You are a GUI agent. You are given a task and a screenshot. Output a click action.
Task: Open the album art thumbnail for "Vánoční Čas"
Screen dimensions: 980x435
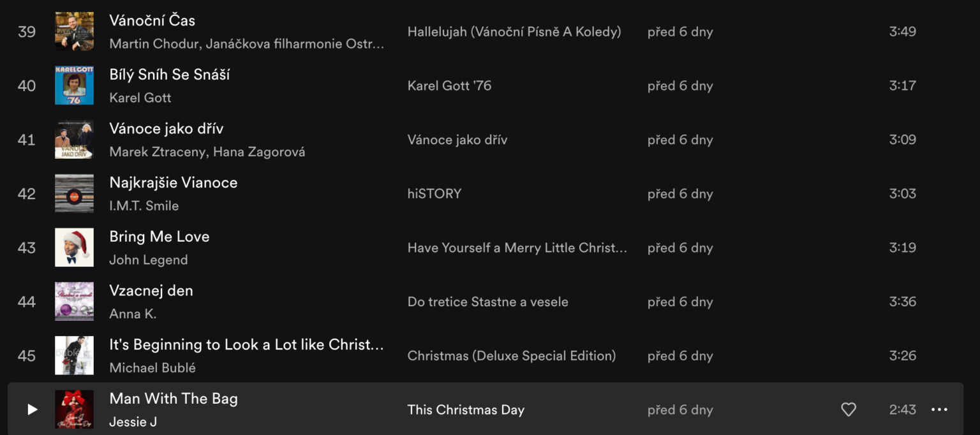point(74,31)
